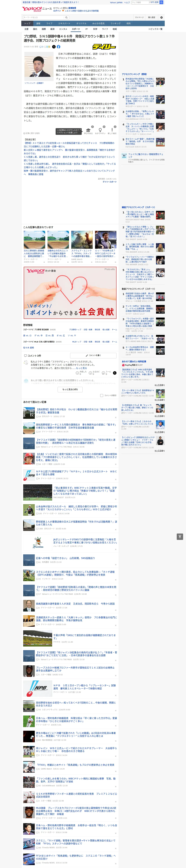
Task: Select the トップ navigation tab
Action: 27,24
